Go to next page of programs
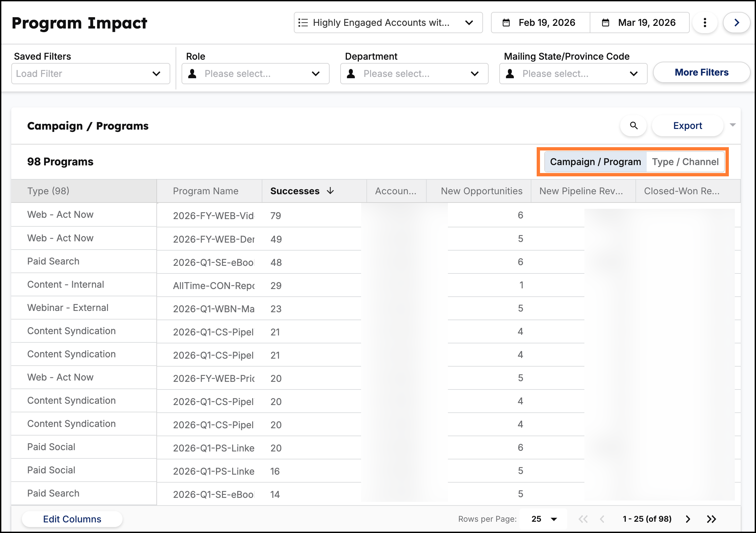 click(x=688, y=519)
